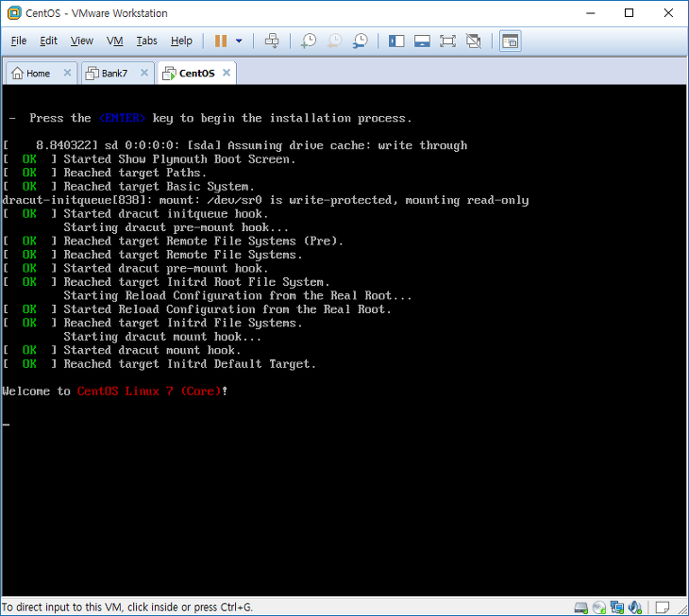Click the message log note icon
This screenshot has width=689, height=616.
pyautogui.click(x=663, y=608)
